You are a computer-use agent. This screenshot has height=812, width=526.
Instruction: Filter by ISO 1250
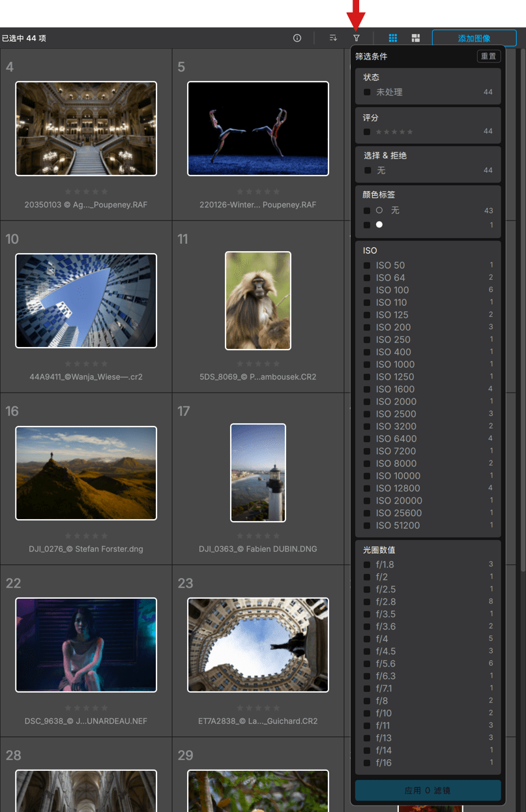click(x=367, y=377)
